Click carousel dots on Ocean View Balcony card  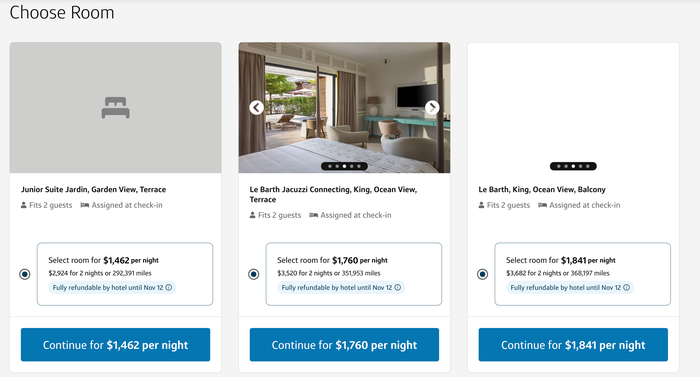[x=573, y=166]
